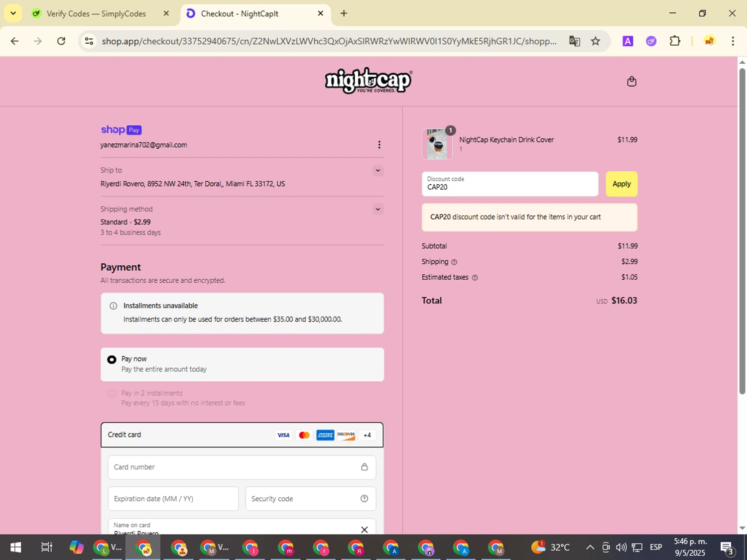The width and height of the screenshot is (747, 560).
Task: Switch to Verify Codes SimplyCodes tab
Action: (96, 13)
